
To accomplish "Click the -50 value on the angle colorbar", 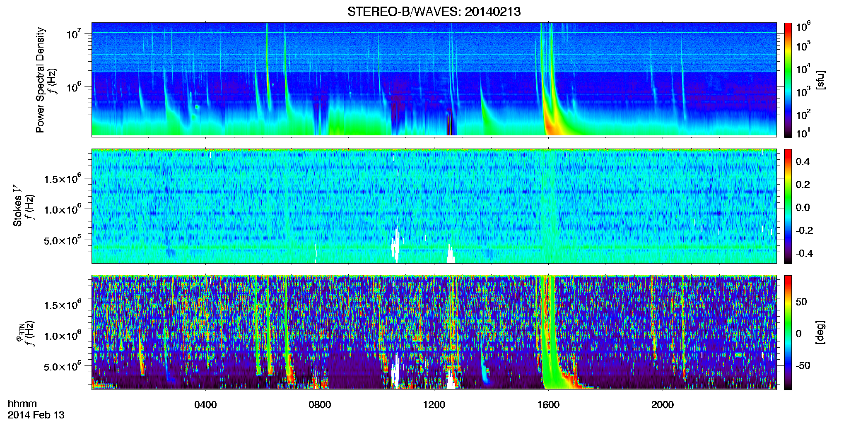I will tap(802, 366).
